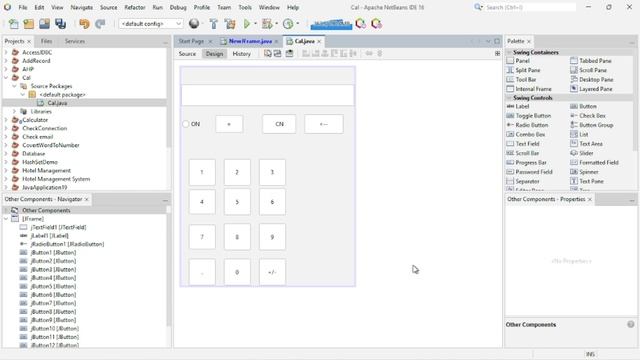Select Tabbed Pane in the Palette
The width and height of the screenshot is (640, 360).
click(591, 61)
